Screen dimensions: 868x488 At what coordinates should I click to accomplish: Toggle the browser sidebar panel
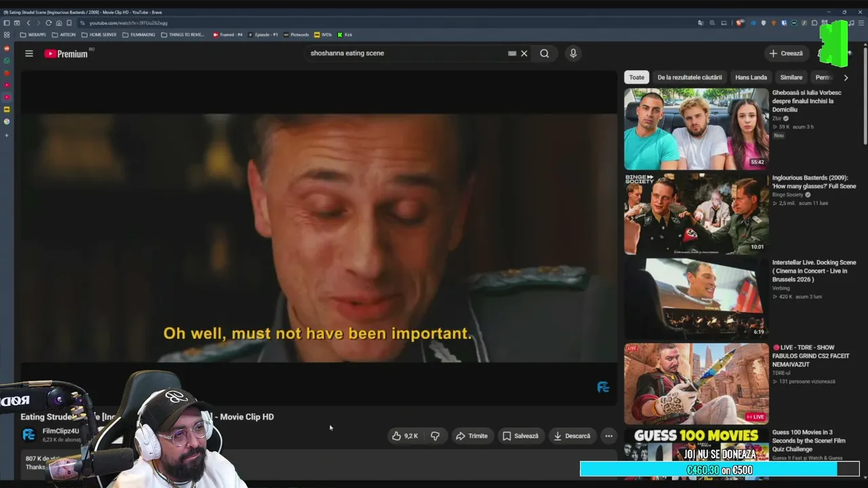[x=7, y=23]
